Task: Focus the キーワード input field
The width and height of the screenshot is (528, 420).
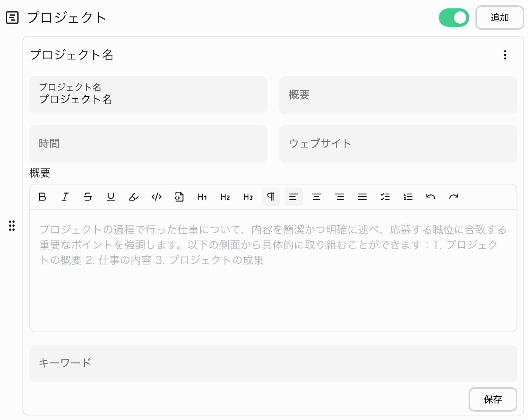Action: tap(273, 363)
